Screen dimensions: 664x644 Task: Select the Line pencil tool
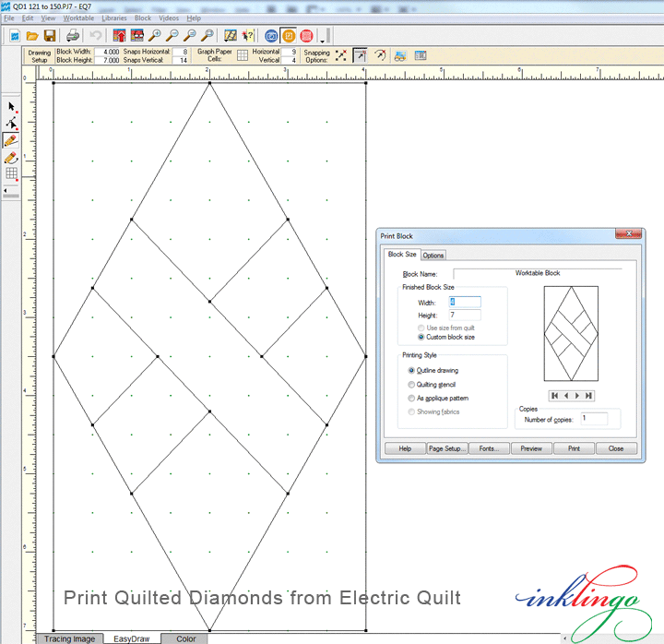(11, 140)
